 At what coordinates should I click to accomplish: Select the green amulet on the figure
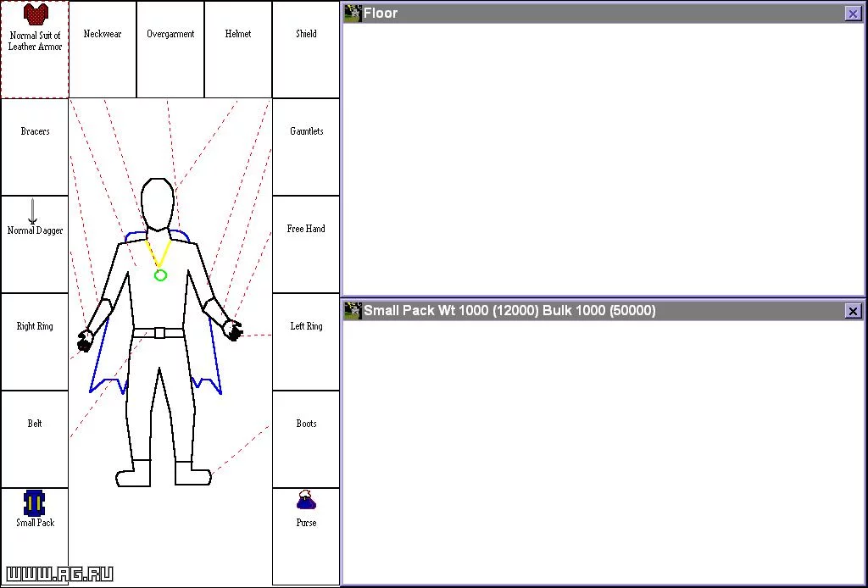pos(160,275)
